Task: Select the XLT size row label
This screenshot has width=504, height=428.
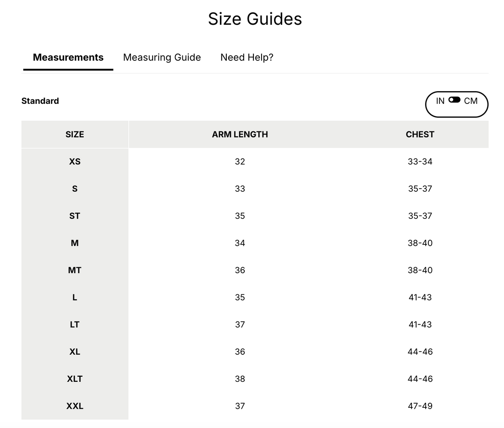Action: coord(75,379)
